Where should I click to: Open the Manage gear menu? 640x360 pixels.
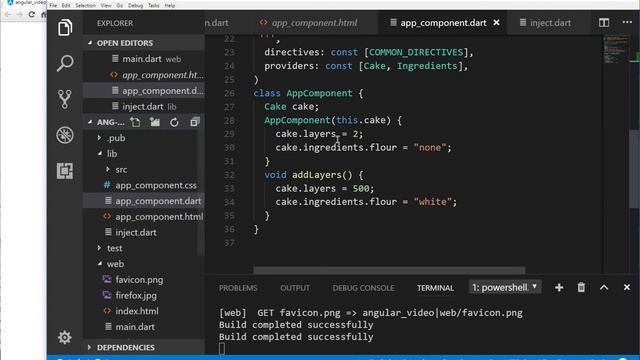pos(65,337)
